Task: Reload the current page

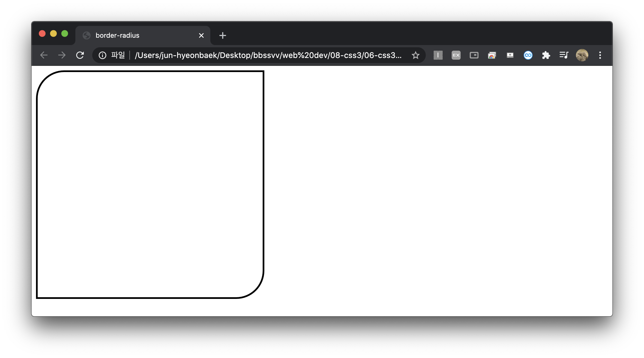Action: coord(80,55)
